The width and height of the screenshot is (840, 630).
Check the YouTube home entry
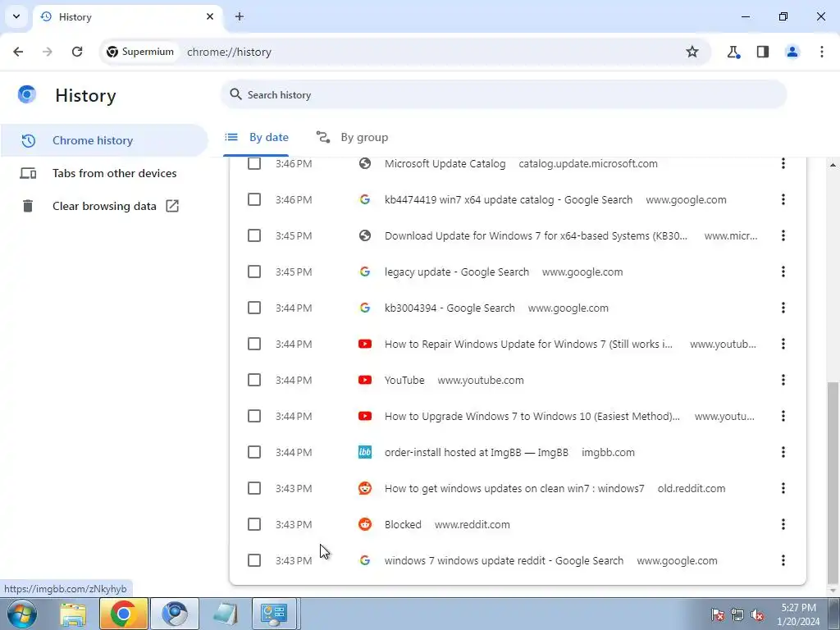254,380
